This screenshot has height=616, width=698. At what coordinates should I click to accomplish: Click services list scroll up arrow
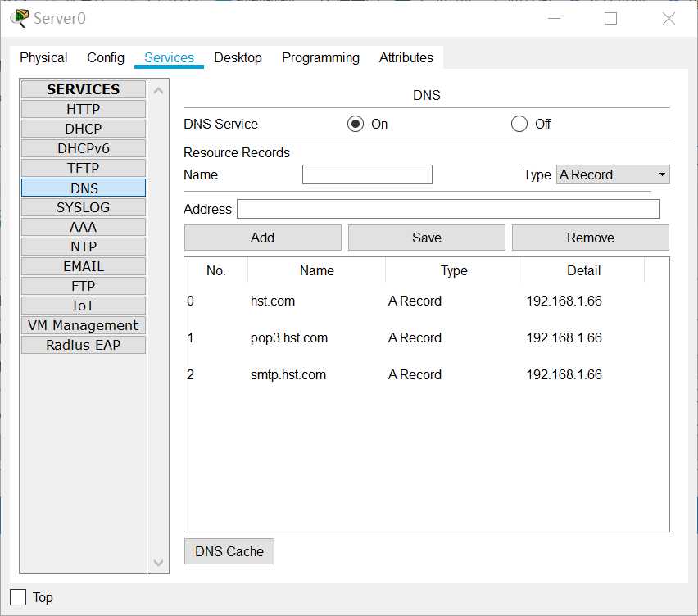(158, 91)
